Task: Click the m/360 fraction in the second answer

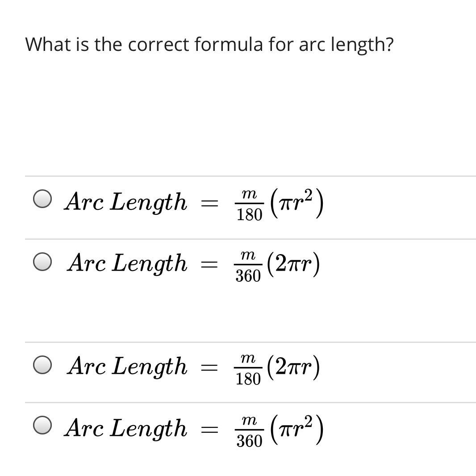Action: [248, 267]
